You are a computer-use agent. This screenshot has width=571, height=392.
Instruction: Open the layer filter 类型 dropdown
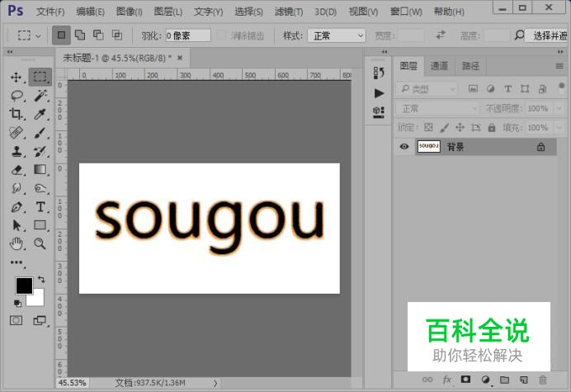[427, 89]
